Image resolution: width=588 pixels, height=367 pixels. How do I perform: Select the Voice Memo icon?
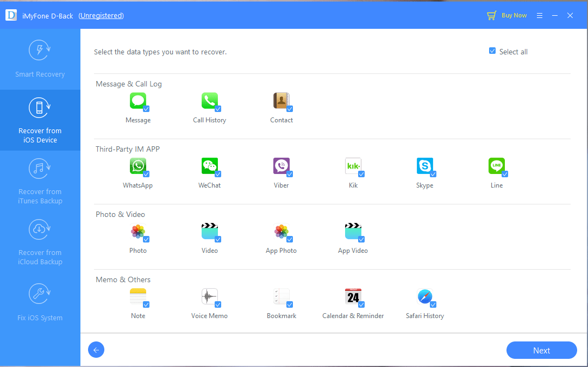click(x=210, y=296)
